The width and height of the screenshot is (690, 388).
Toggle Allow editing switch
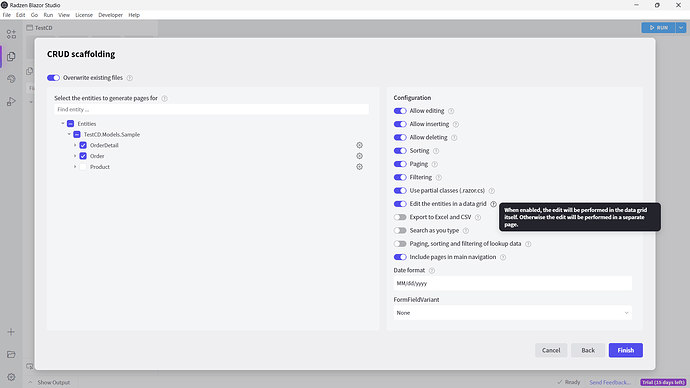(400, 111)
